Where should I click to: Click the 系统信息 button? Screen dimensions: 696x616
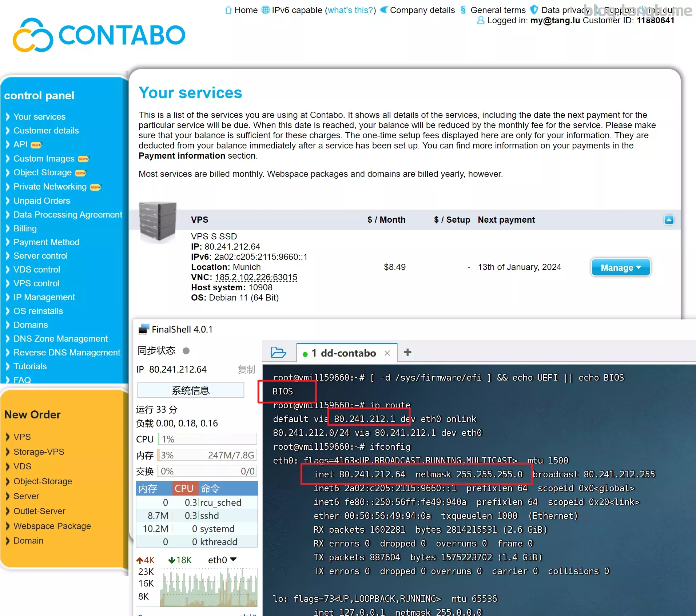coord(190,390)
